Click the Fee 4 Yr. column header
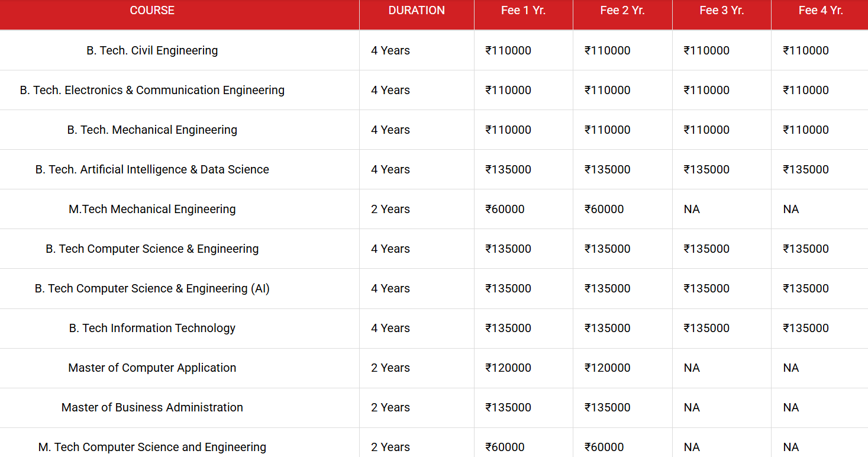This screenshot has height=457, width=868. (x=820, y=11)
